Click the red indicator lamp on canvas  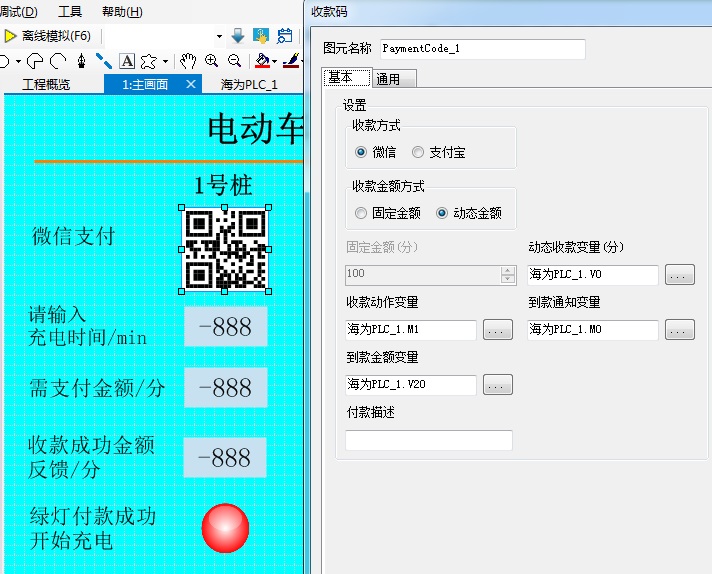click(x=225, y=528)
